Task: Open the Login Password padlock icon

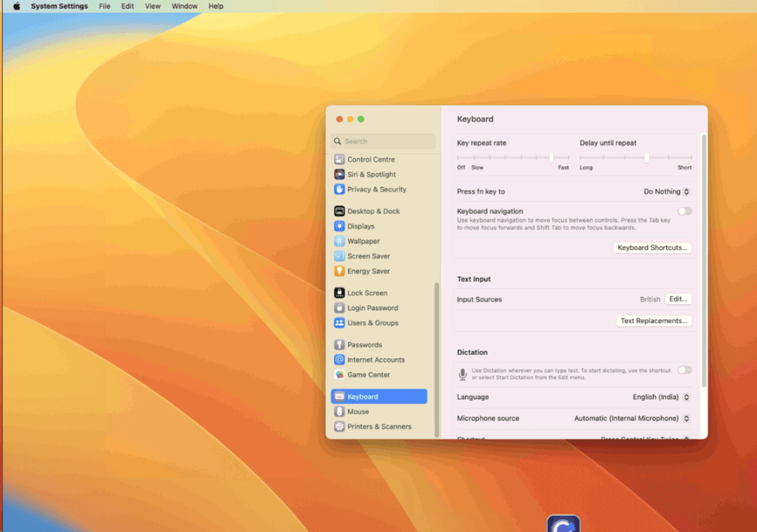Action: 339,307
